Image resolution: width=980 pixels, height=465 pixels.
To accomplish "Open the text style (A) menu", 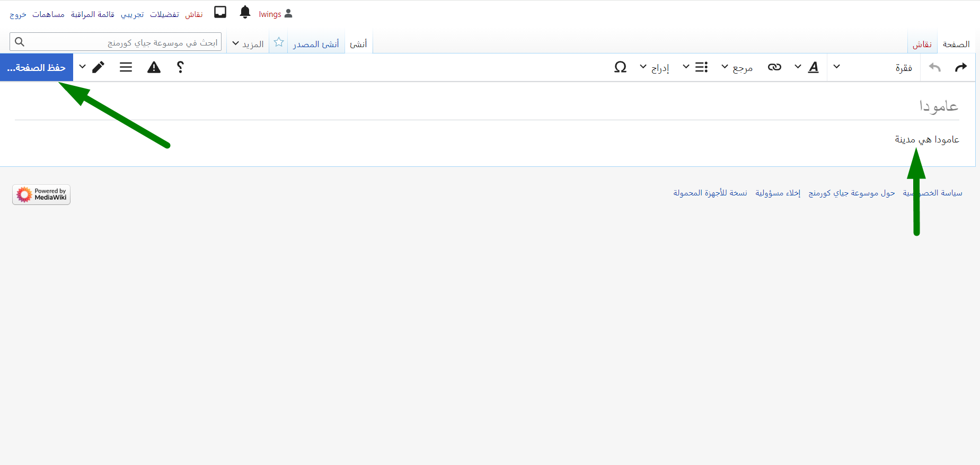I will point(806,67).
